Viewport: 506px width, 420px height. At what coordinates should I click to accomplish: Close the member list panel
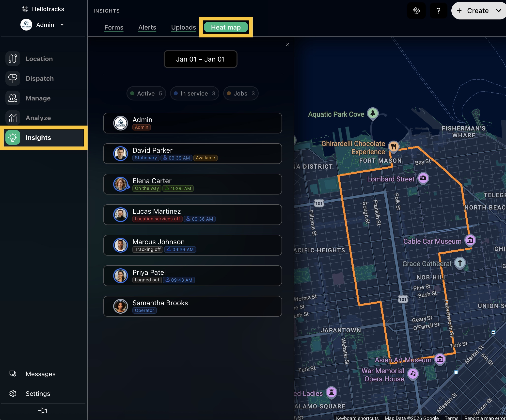pyautogui.click(x=288, y=45)
